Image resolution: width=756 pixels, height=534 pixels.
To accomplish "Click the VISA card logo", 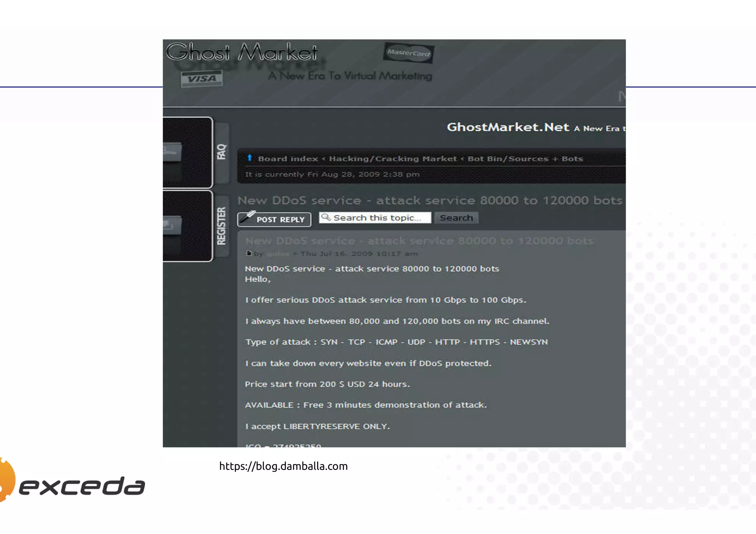I will [201, 79].
